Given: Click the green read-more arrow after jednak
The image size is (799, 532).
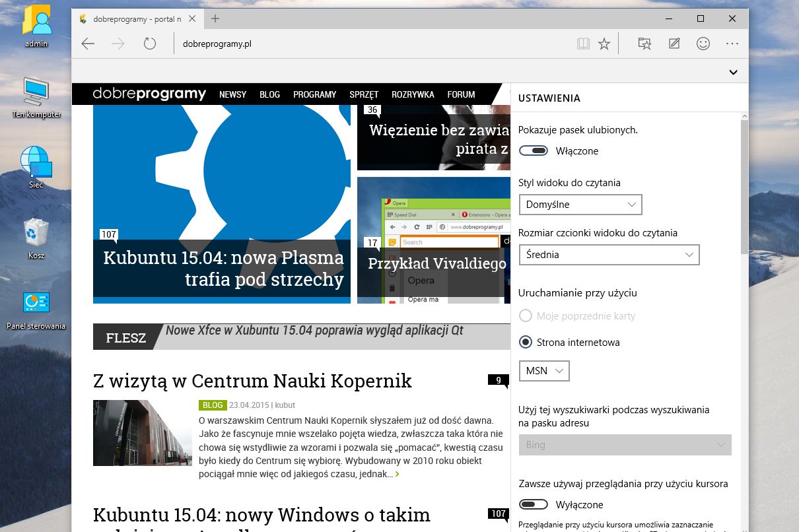Looking at the screenshot, I should coord(397,474).
